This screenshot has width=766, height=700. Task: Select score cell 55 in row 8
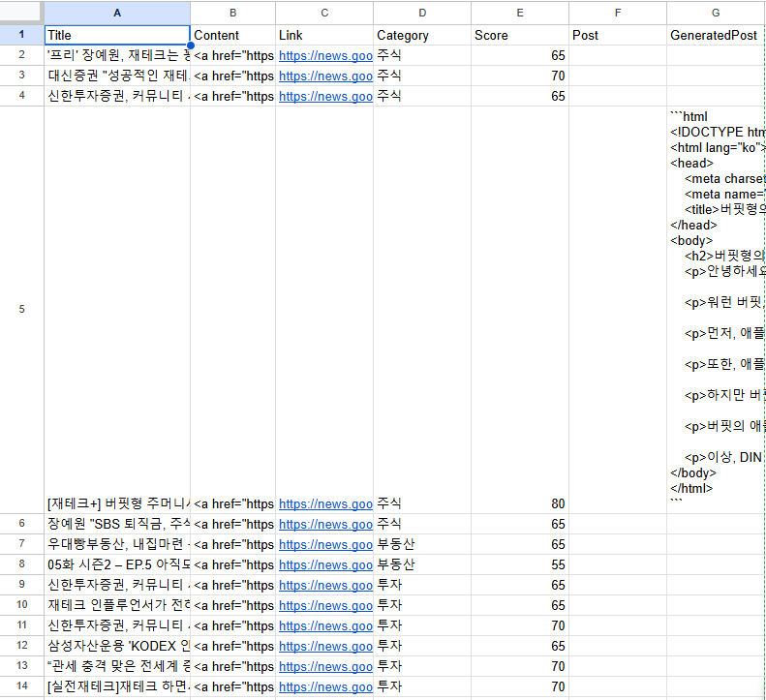point(520,564)
